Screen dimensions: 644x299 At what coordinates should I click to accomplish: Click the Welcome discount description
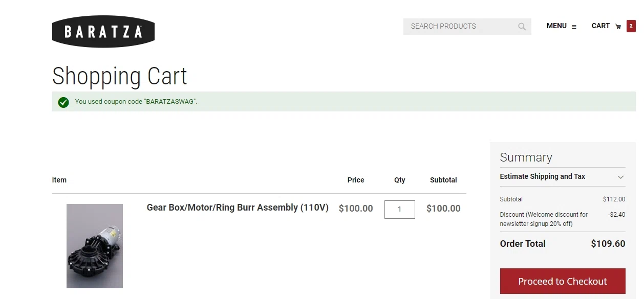tap(544, 219)
